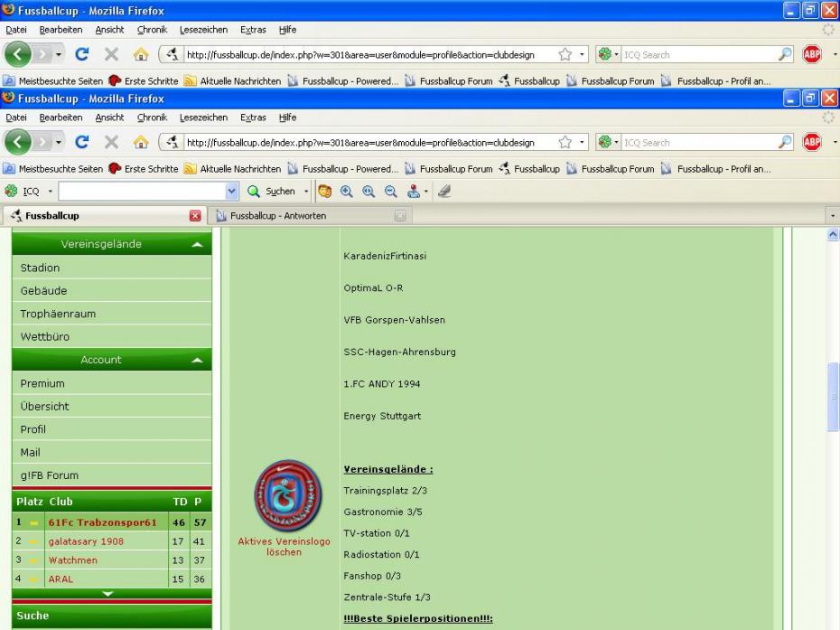
Task: Click the Aktives Vereinslogo löschen link
Action: (x=284, y=547)
